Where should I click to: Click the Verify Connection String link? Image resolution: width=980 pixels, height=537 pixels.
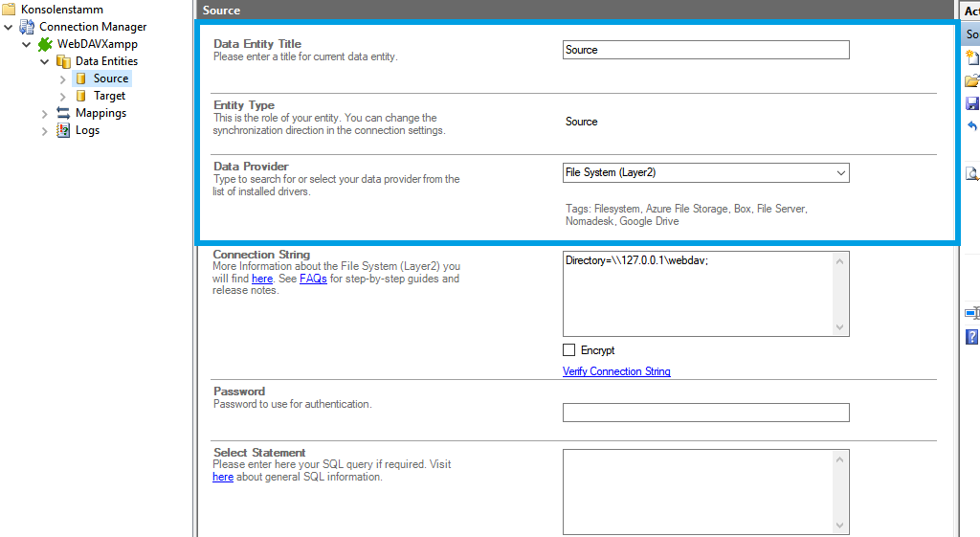(616, 371)
